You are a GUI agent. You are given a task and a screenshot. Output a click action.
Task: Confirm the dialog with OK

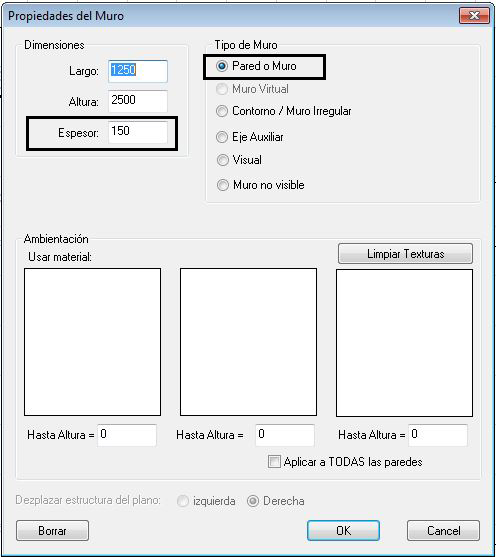pos(343,531)
